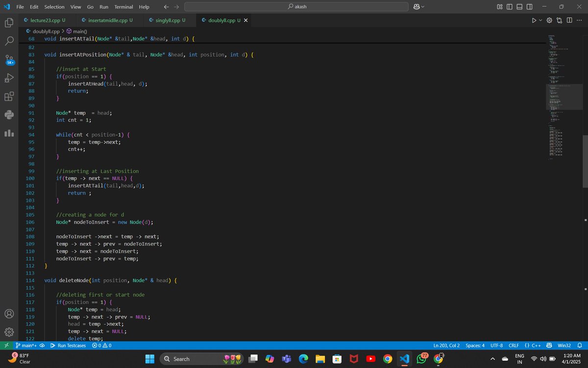Go forward with the right arrow

(x=176, y=7)
